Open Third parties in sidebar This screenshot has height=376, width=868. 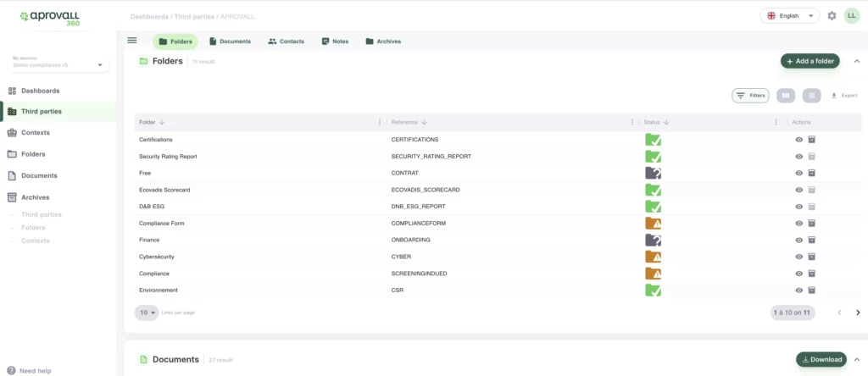(58, 112)
